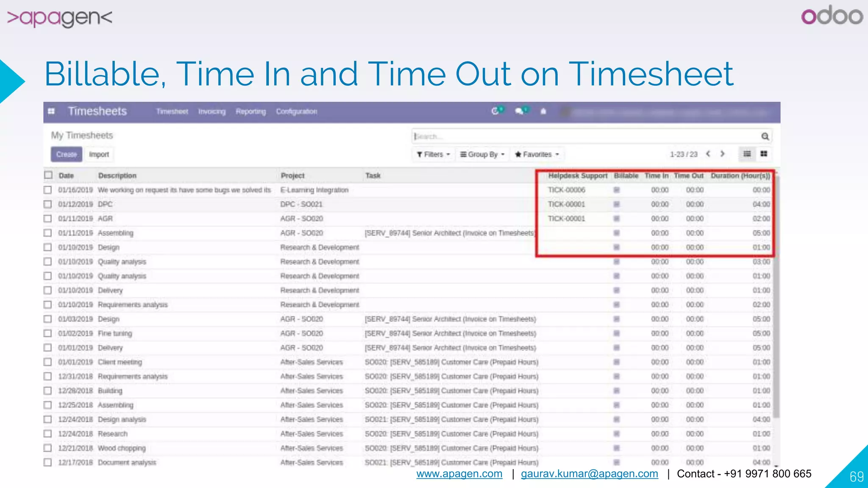This screenshot has height=488, width=868.
Task: Open the conversations chat icon
Action: [x=519, y=111]
